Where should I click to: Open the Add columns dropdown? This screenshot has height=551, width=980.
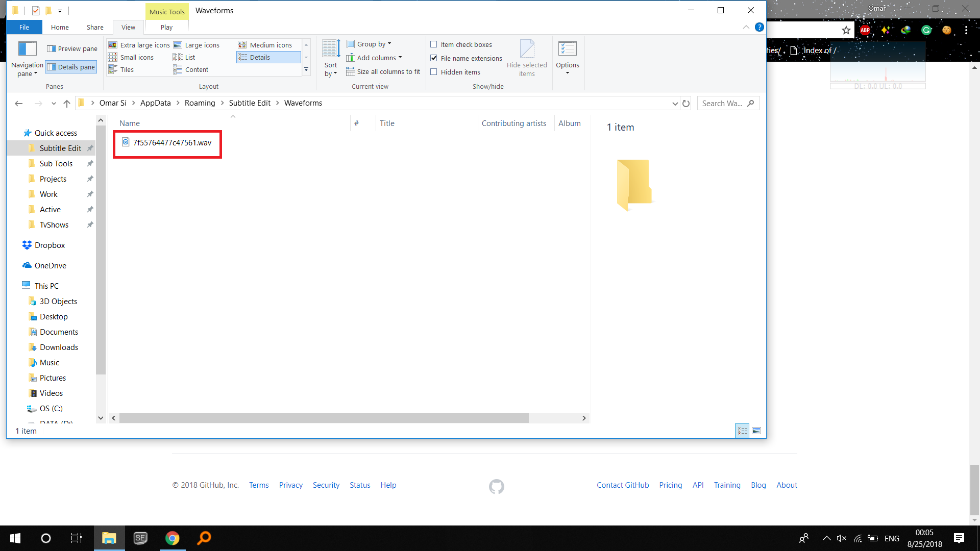[374, 58]
